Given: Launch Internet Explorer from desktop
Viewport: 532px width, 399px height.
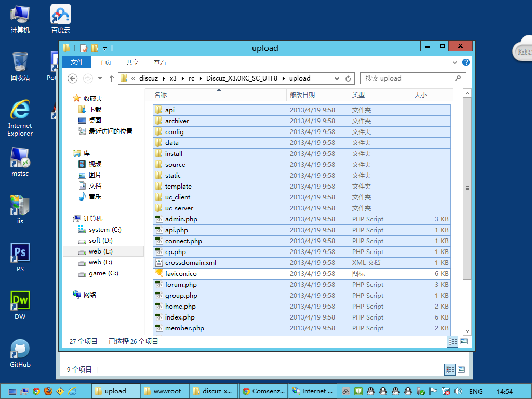Looking at the screenshot, I should pyautogui.click(x=20, y=118).
